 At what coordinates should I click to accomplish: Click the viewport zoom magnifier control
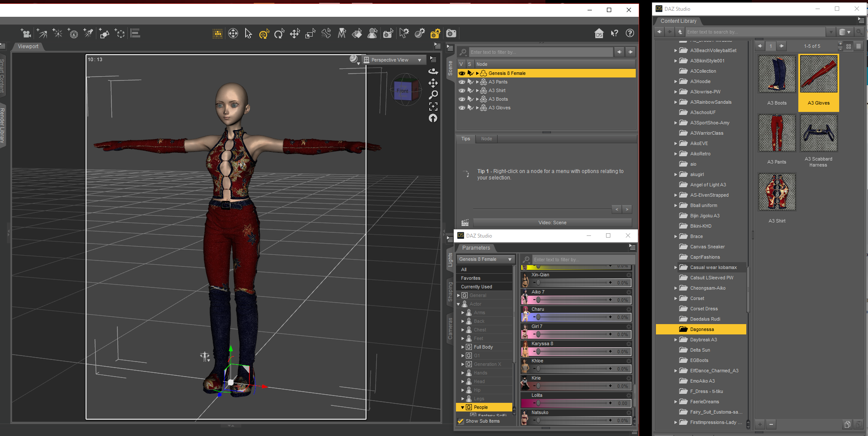(433, 95)
